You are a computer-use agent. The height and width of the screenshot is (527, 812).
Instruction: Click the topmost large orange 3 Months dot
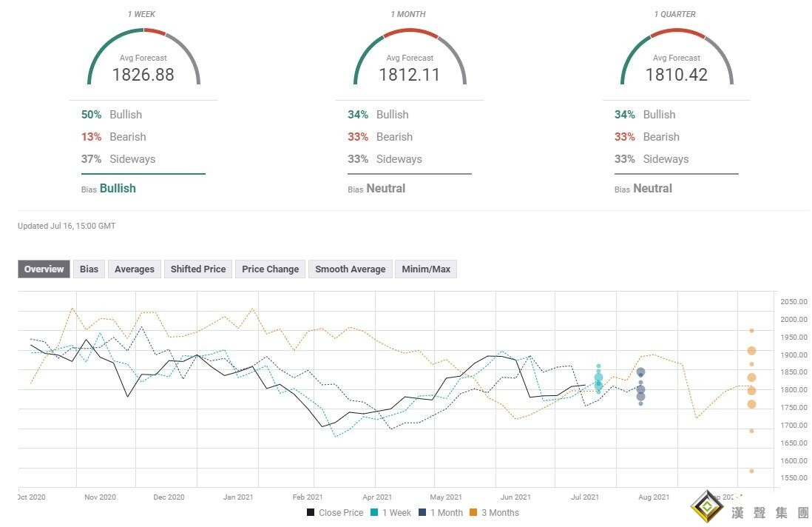tap(751, 351)
